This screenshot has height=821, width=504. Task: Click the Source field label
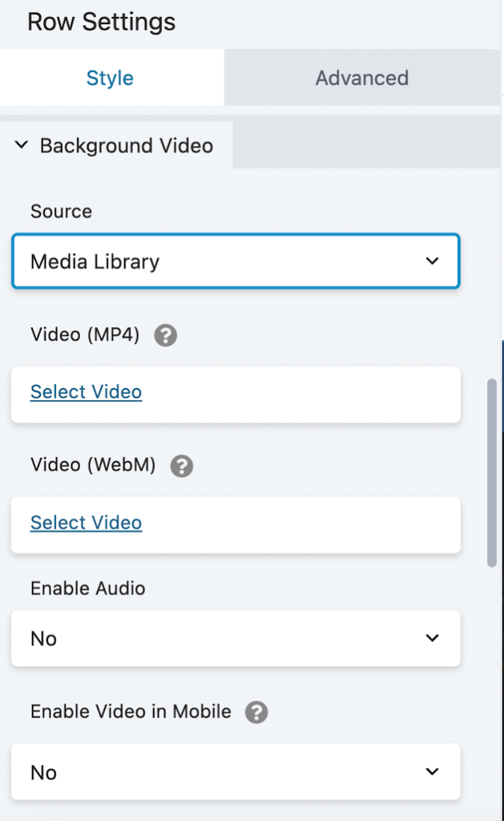click(x=61, y=212)
